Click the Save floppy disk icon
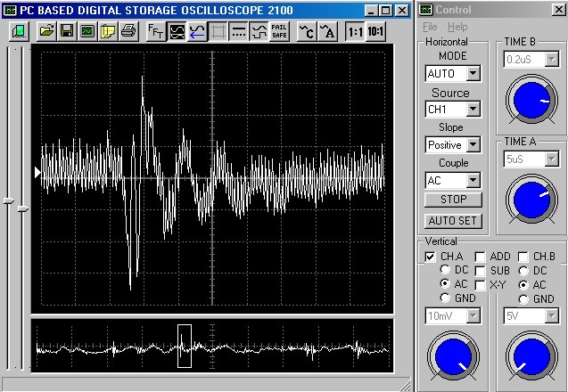 67,31
